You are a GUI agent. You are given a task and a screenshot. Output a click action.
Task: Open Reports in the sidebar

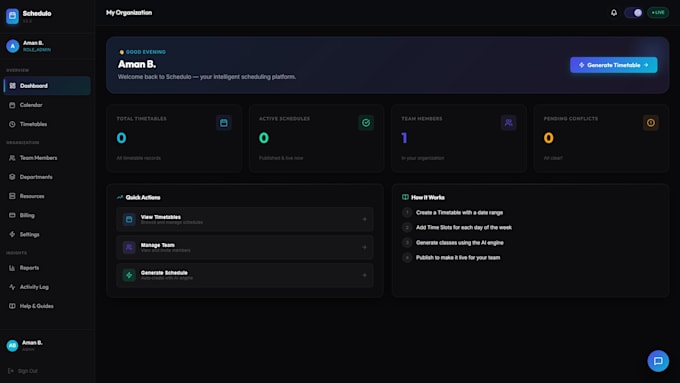47,268
